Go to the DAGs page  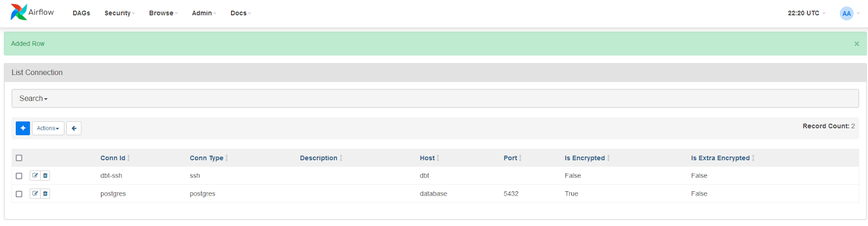point(81,13)
